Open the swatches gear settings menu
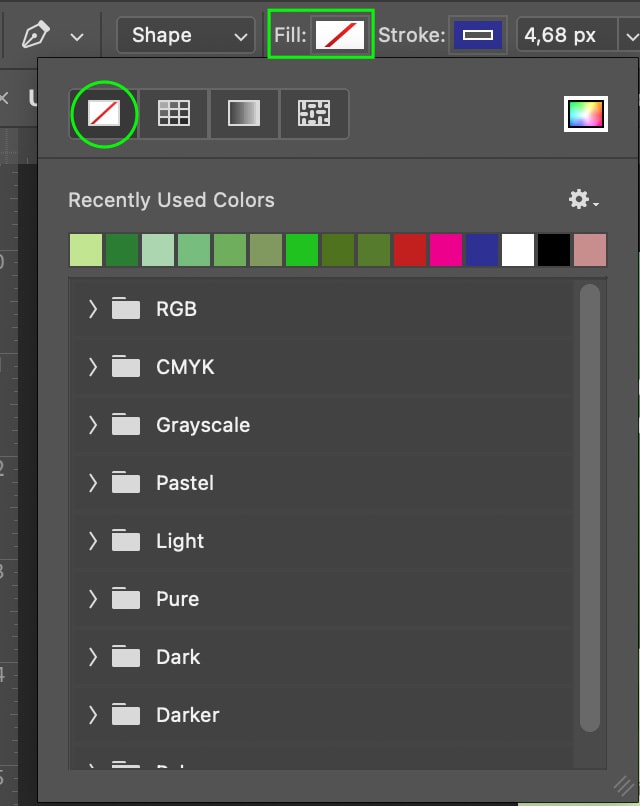Viewport: 640px width, 806px height. (x=583, y=199)
